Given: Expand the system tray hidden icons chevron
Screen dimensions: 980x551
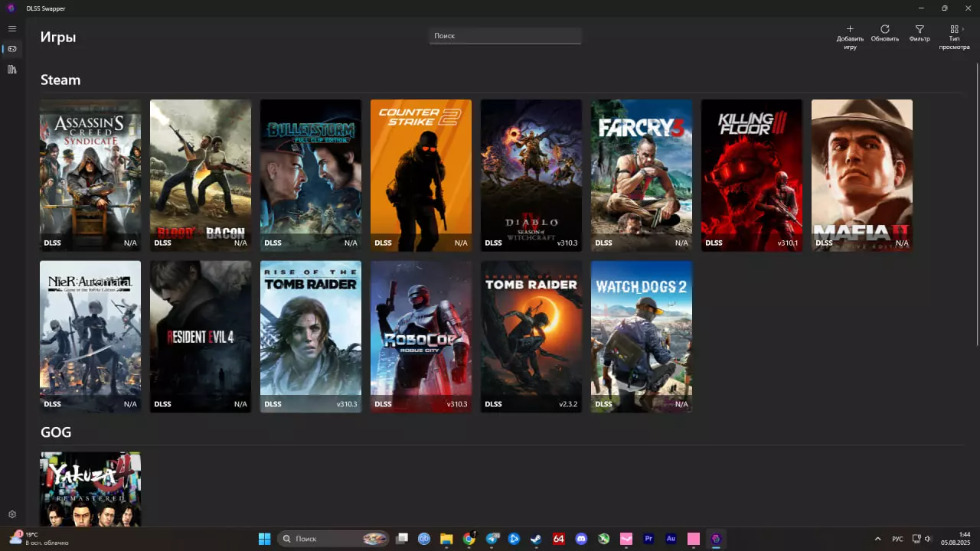Looking at the screenshot, I should click(877, 539).
